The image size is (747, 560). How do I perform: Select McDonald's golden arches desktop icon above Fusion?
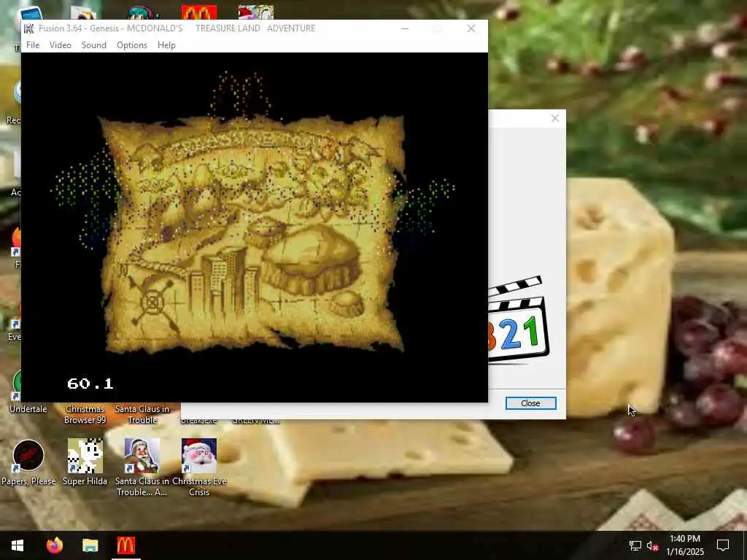199,12
